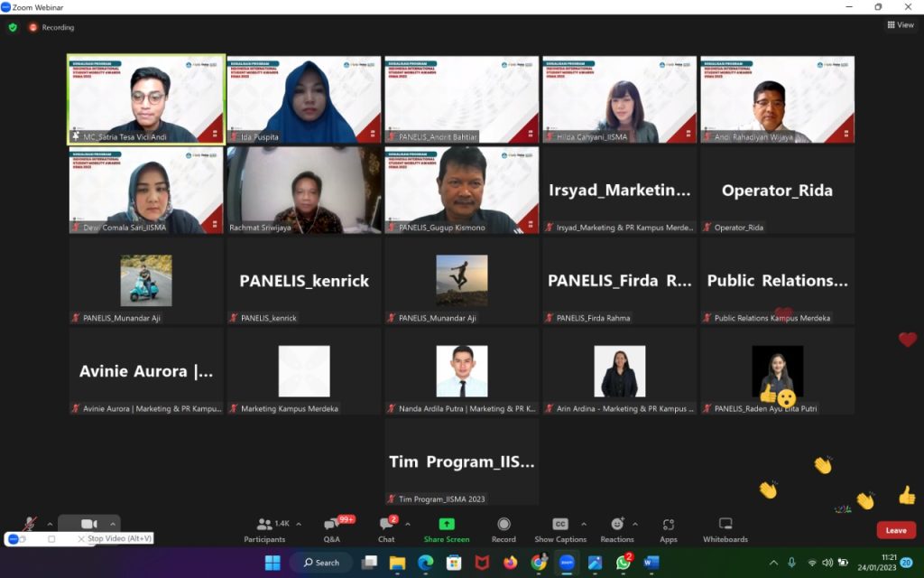Open Google Chrome from the taskbar
The width and height of the screenshot is (924, 578).
pyautogui.click(x=539, y=563)
